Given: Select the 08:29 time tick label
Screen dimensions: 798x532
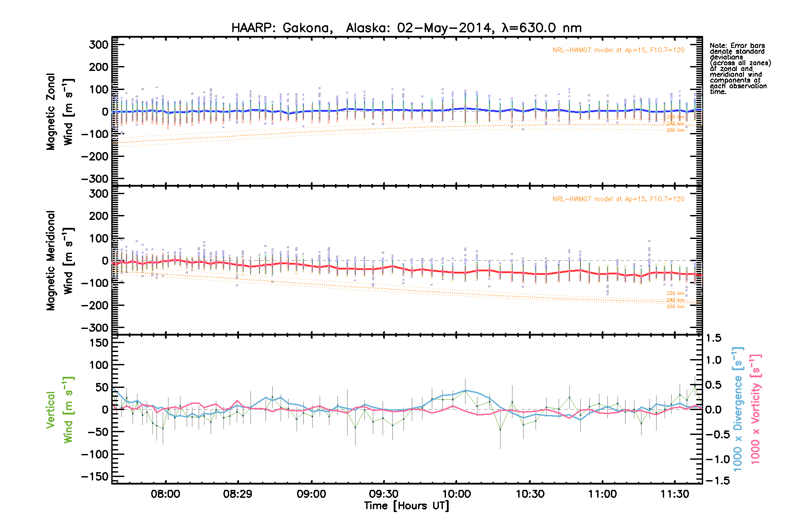Looking at the screenshot, I should point(238,494).
